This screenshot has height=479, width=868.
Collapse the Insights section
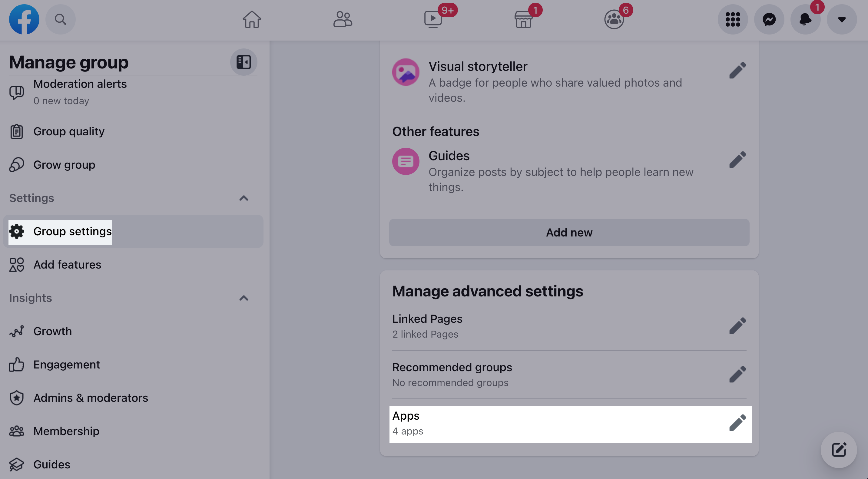244,298
